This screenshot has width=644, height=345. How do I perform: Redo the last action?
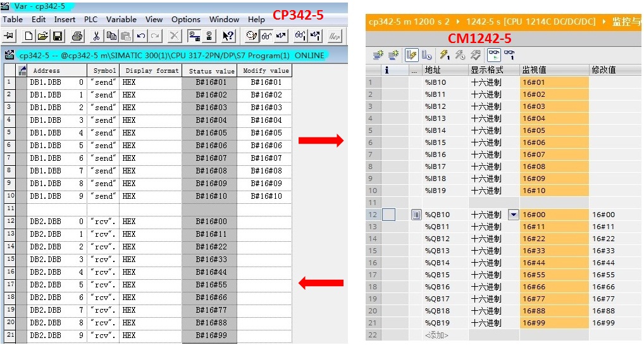point(155,36)
